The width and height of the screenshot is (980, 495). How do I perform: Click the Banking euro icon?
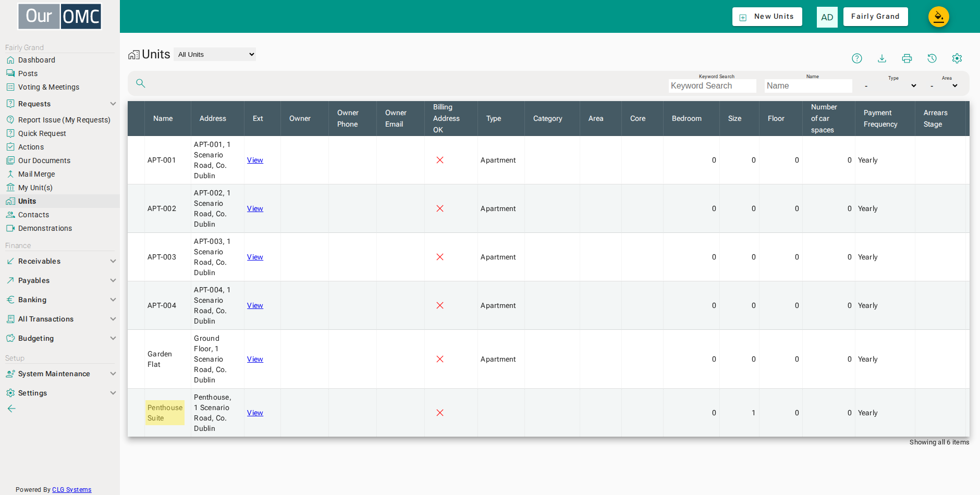click(x=10, y=300)
